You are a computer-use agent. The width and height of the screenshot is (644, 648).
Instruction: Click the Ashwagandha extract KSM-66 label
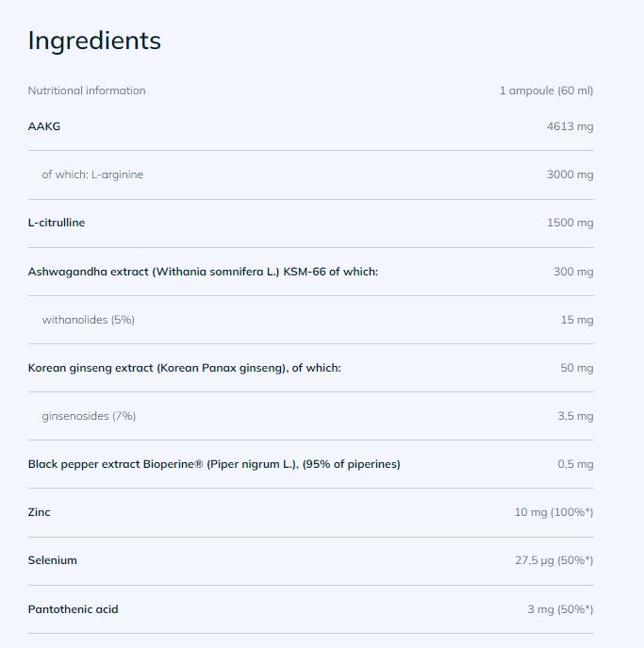(203, 272)
